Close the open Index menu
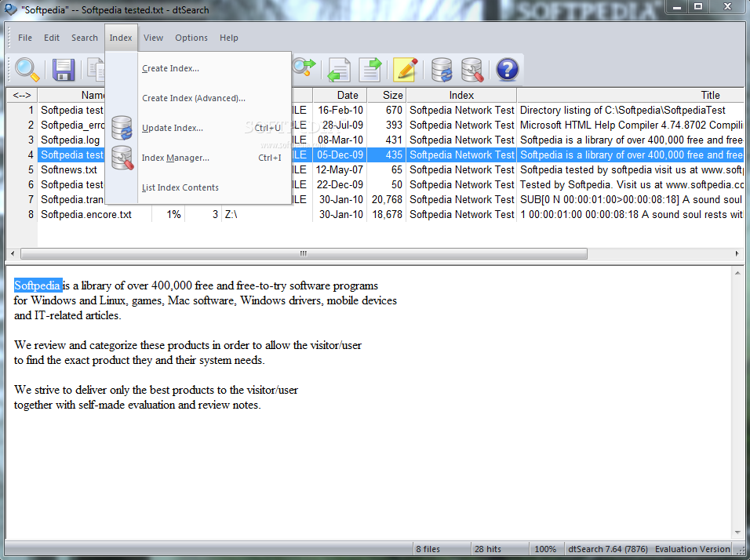Viewport: 750px width, 560px height. coord(121,38)
